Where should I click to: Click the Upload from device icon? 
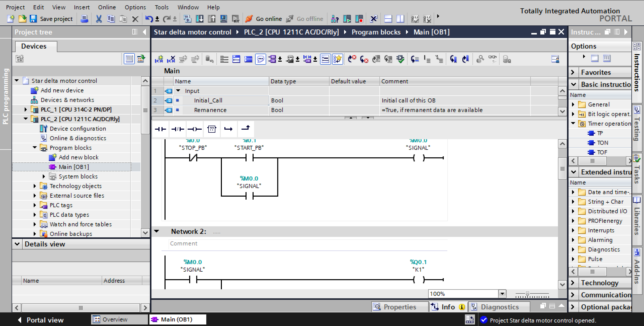[212, 19]
